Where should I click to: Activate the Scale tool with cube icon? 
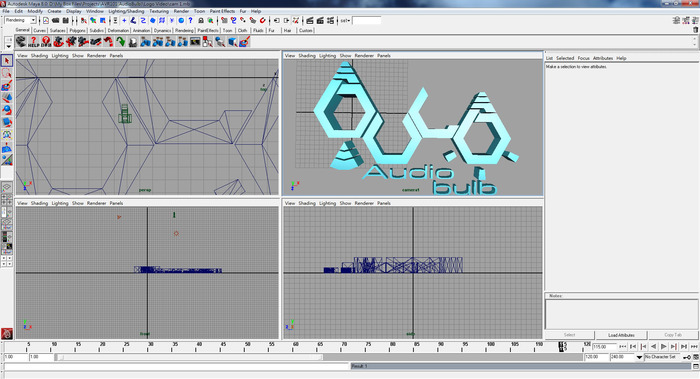coord(7,122)
